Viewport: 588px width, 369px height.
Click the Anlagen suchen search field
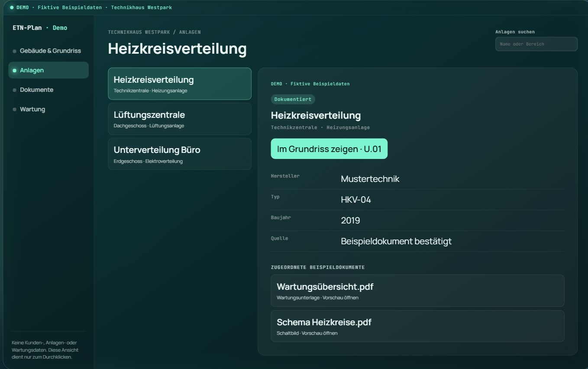tap(536, 44)
